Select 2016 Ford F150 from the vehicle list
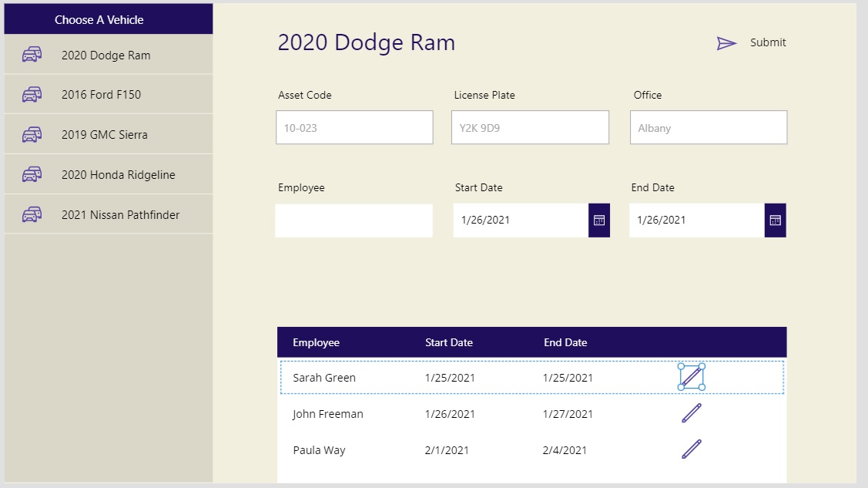This screenshot has height=488, width=868. click(101, 94)
